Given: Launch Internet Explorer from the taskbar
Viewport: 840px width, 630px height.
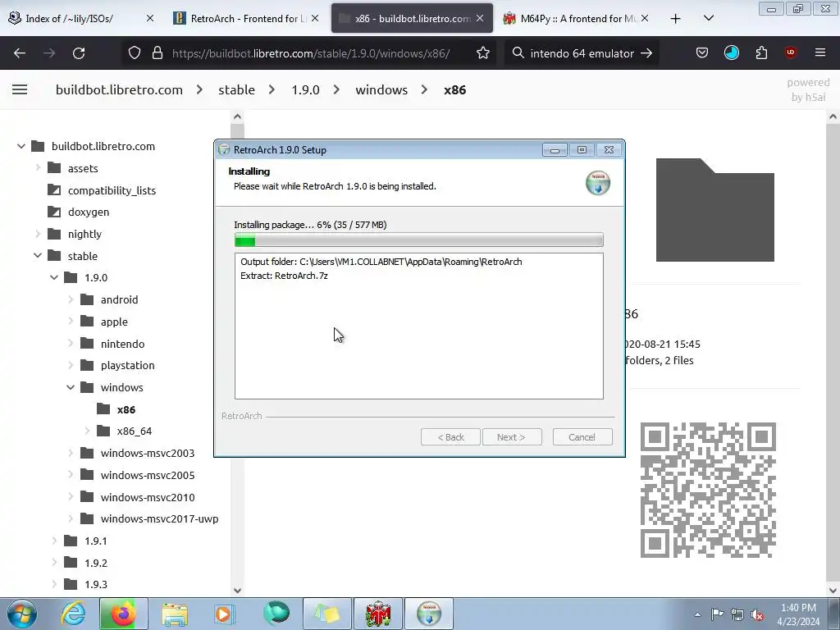Looking at the screenshot, I should [73, 614].
